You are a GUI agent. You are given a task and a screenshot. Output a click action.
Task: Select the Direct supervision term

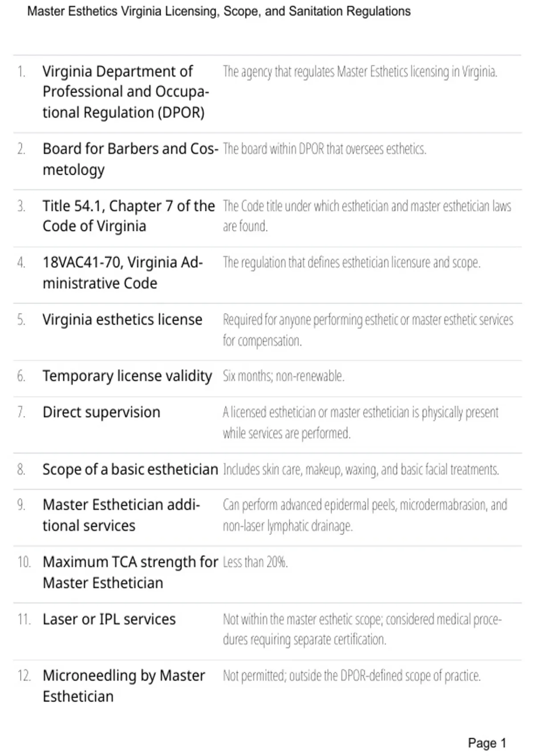pos(101,412)
